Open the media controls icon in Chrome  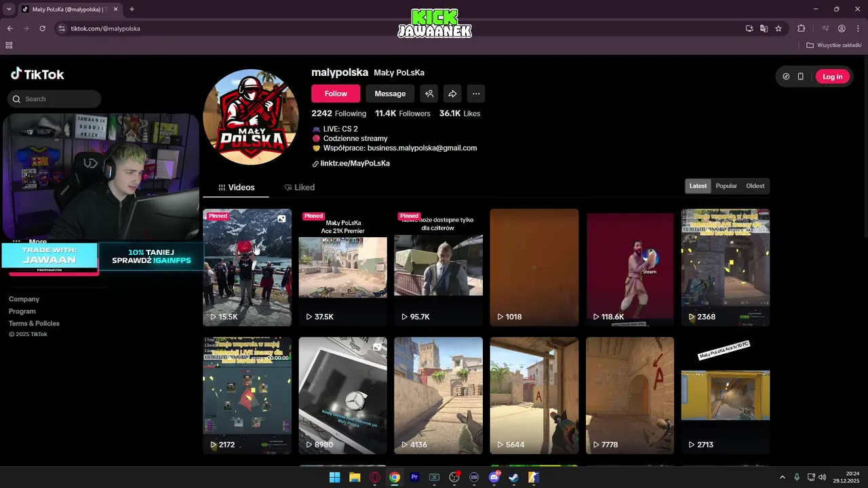(x=825, y=28)
